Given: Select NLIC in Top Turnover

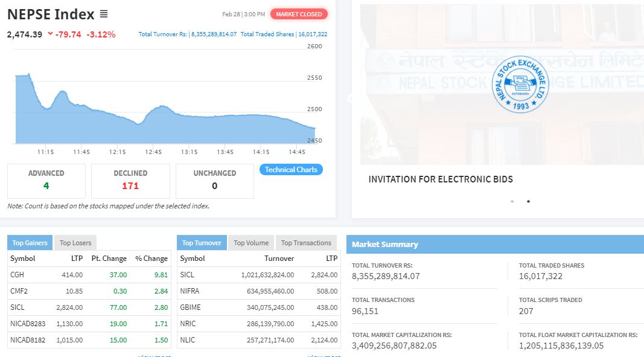Looking at the screenshot, I should click(187, 340).
